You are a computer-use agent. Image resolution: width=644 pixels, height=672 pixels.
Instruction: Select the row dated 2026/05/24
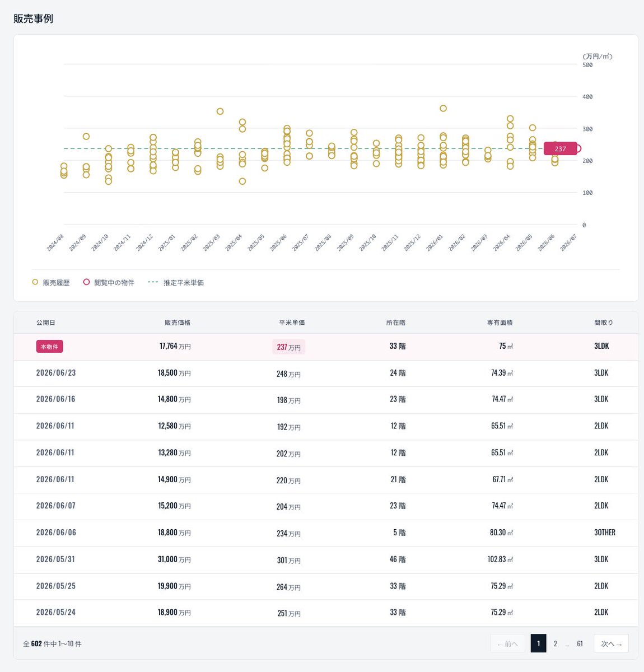(x=326, y=613)
